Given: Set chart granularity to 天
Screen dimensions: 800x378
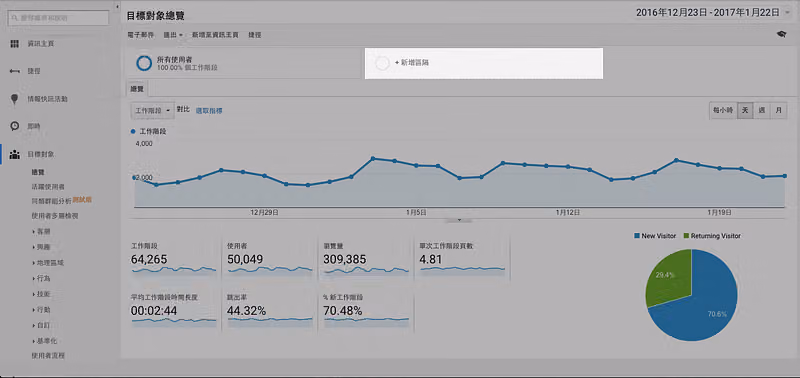Looking at the screenshot, I should [745, 111].
